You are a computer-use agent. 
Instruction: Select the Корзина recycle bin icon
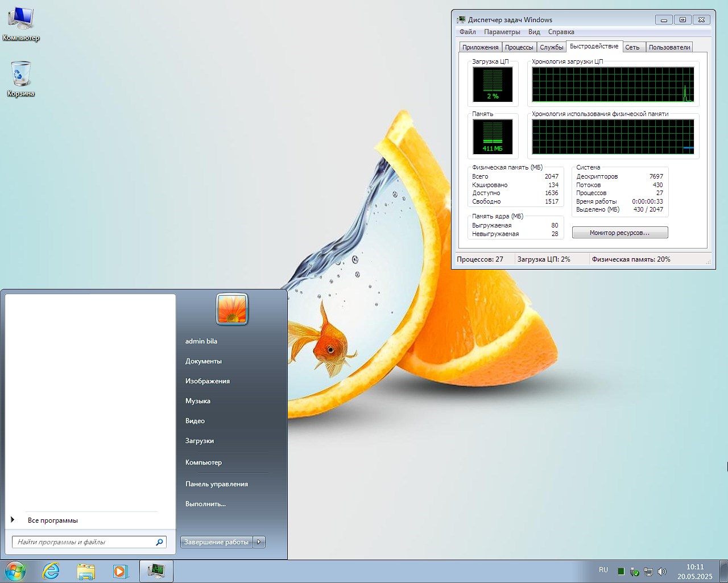click(x=21, y=78)
